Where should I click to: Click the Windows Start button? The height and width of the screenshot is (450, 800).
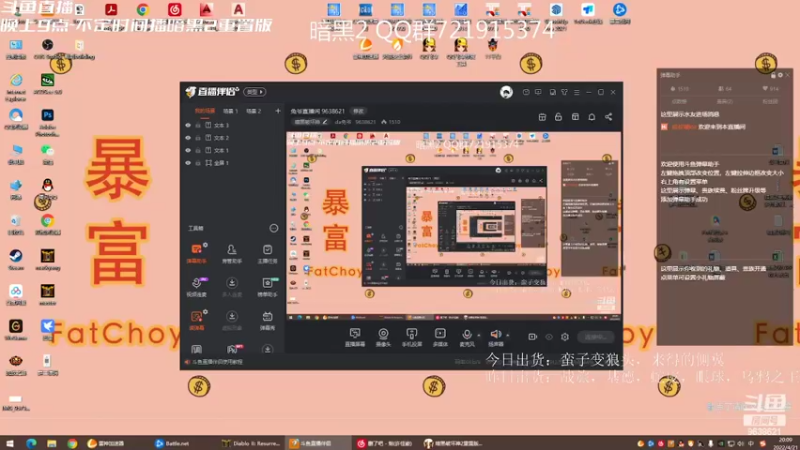(10, 443)
